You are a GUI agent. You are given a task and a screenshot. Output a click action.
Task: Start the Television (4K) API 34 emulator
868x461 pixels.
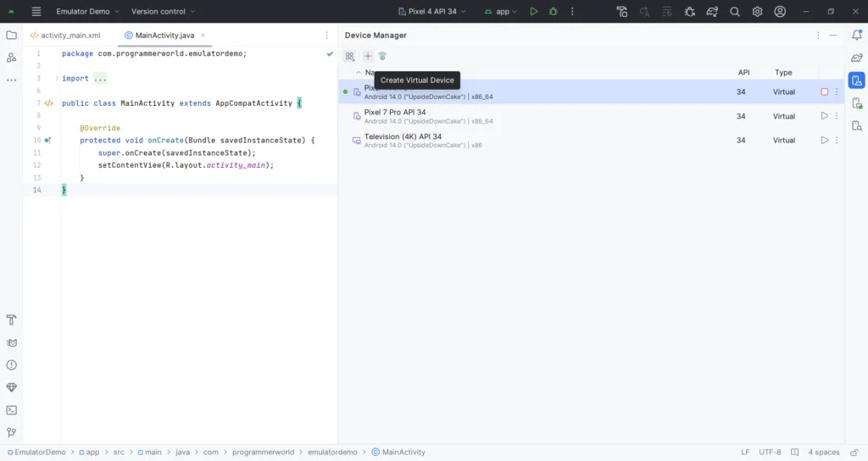pos(824,141)
